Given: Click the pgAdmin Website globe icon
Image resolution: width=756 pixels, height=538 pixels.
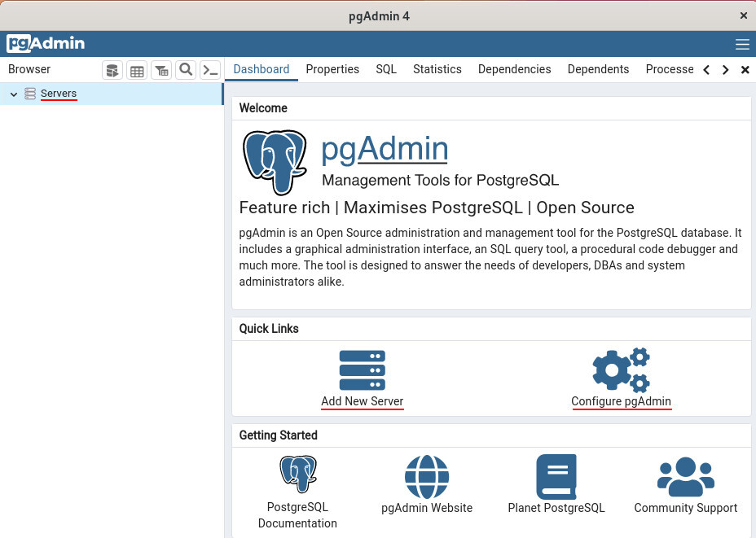Looking at the screenshot, I should [x=427, y=476].
